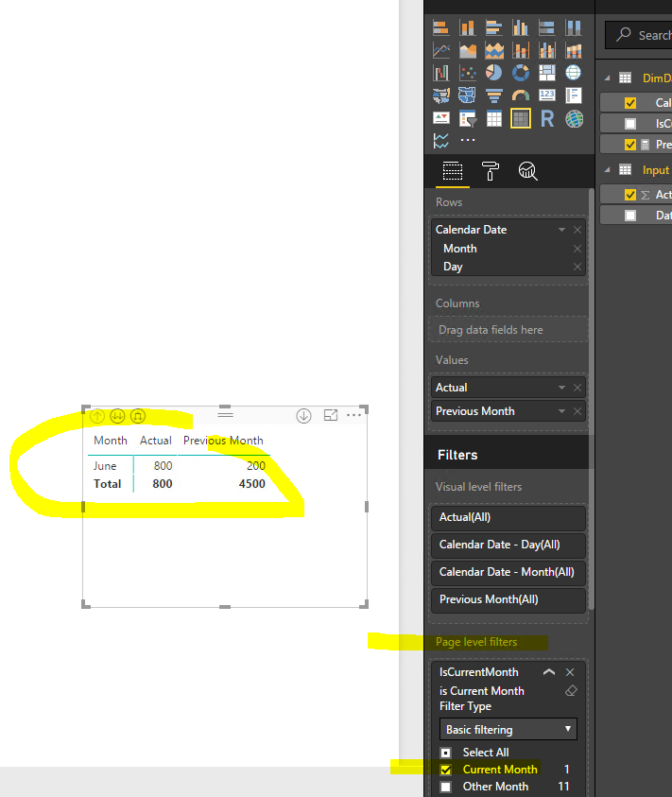
Task: Collapse the DimD table in Fields
Action: pos(607,78)
